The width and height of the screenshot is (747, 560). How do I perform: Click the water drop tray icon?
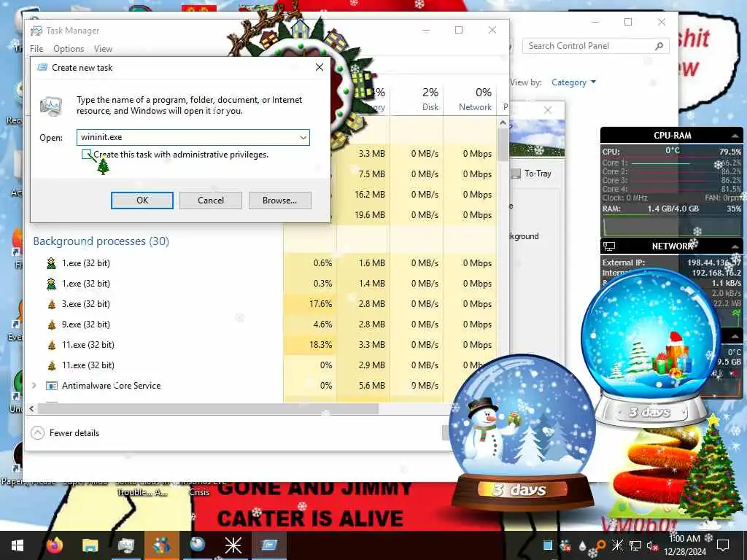click(x=582, y=546)
